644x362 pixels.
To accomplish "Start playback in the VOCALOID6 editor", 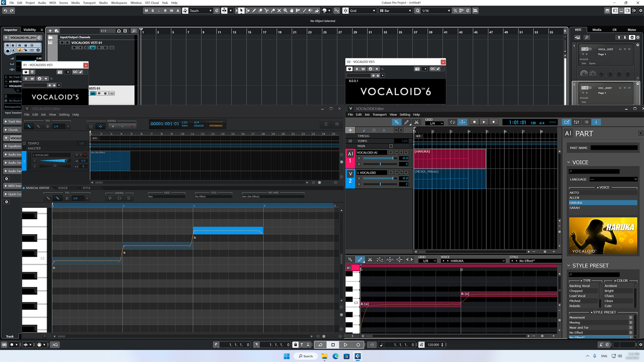I will pyautogui.click(x=484, y=122).
